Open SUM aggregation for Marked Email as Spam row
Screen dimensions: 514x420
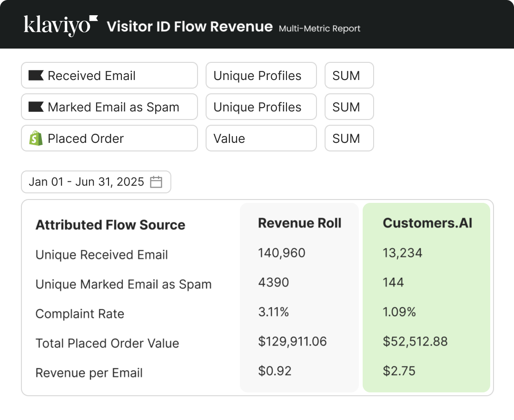coord(349,107)
